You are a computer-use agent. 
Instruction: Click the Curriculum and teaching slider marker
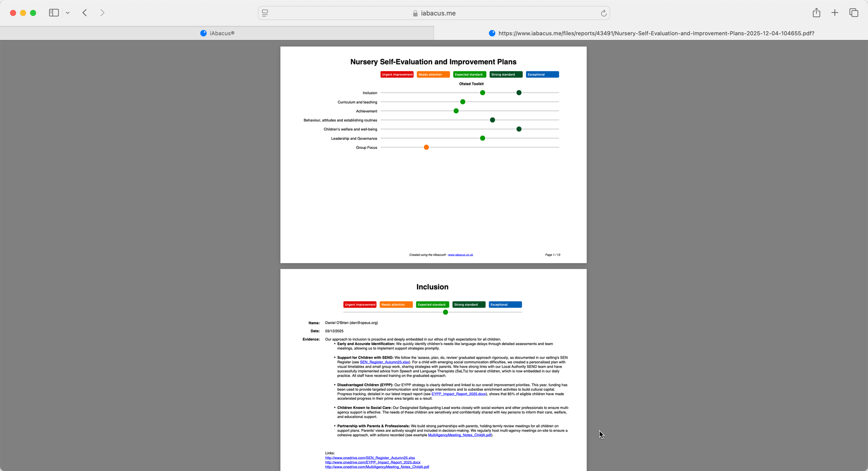(x=463, y=102)
